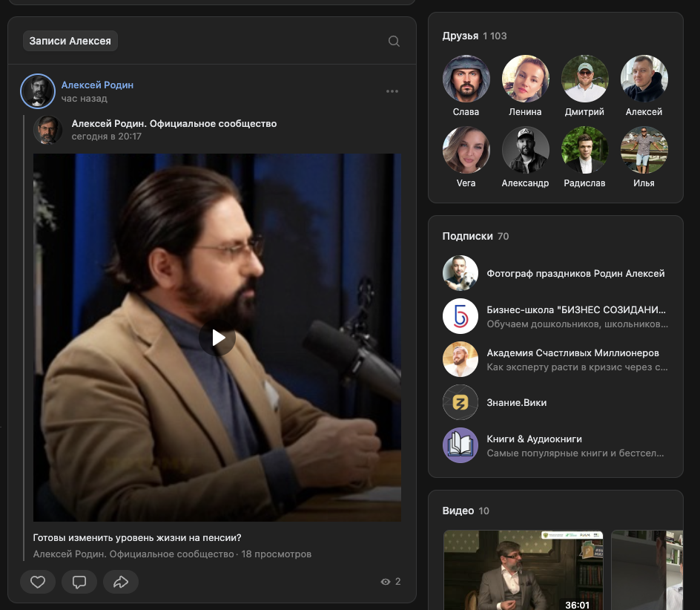Open friend Ленина's profile avatar
The image size is (700, 610).
525,79
